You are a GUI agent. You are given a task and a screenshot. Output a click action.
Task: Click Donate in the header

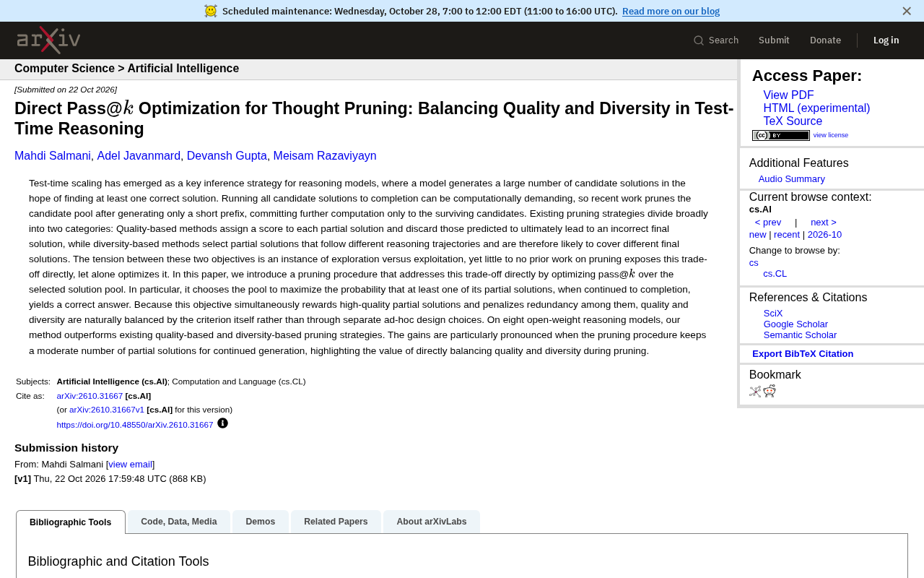[825, 40]
